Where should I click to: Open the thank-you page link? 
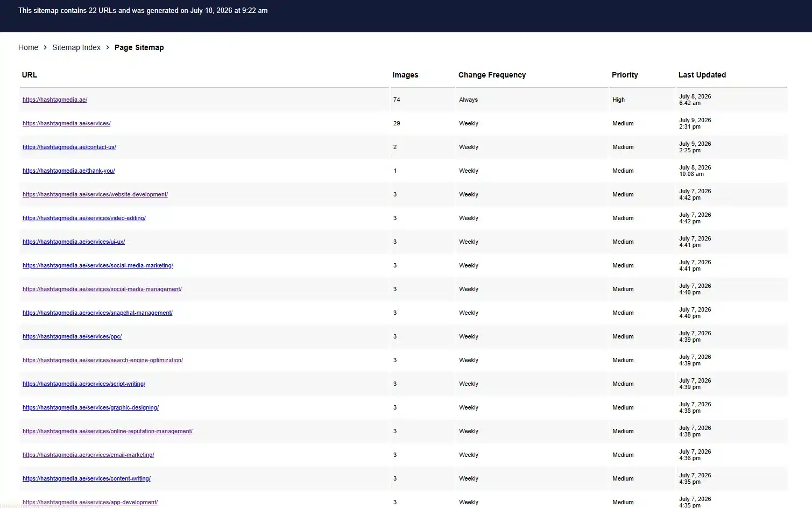[68, 171]
